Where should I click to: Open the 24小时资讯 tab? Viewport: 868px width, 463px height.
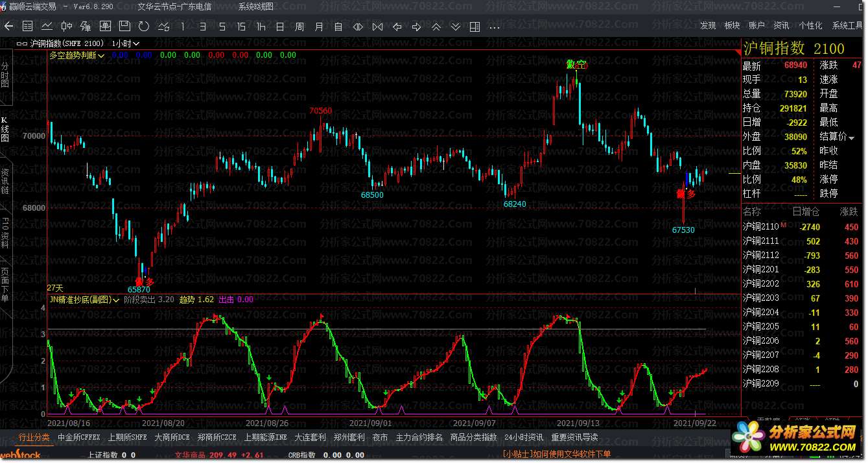point(524,437)
